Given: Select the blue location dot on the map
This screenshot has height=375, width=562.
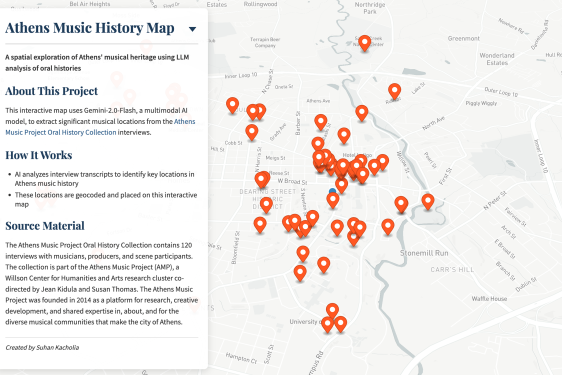Looking at the screenshot, I should click(x=332, y=191).
